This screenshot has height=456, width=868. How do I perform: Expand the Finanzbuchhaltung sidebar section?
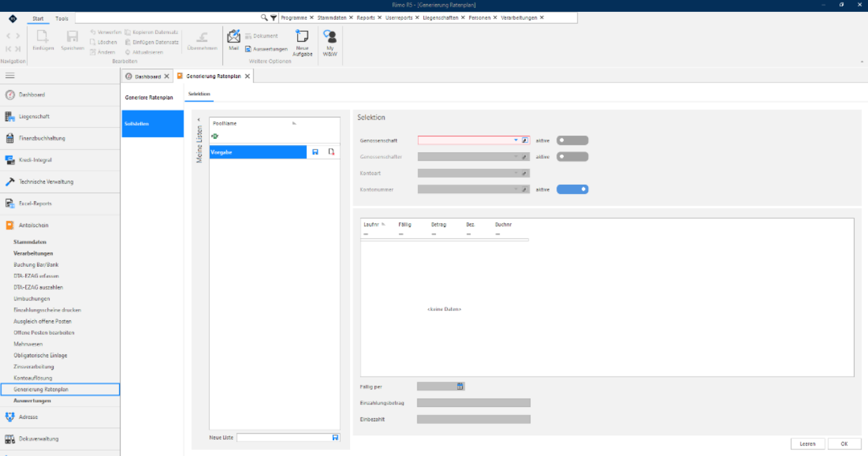[60, 138]
